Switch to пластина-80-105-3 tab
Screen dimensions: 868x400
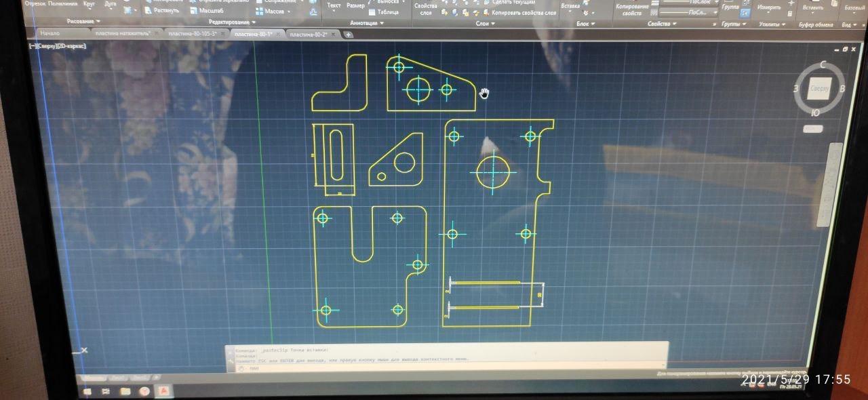195,33
